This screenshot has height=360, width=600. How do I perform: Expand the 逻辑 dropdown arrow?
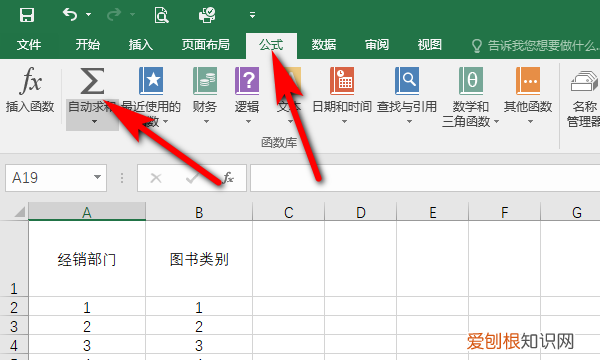click(x=248, y=122)
